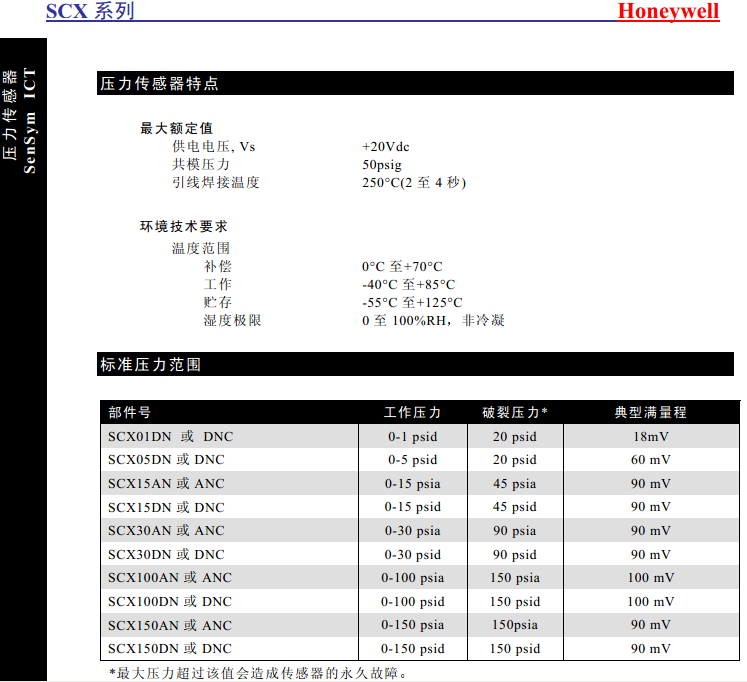This screenshot has width=747, height=682.
Task: Select the SCX15DN 或 DNC row cell
Action: point(230,507)
